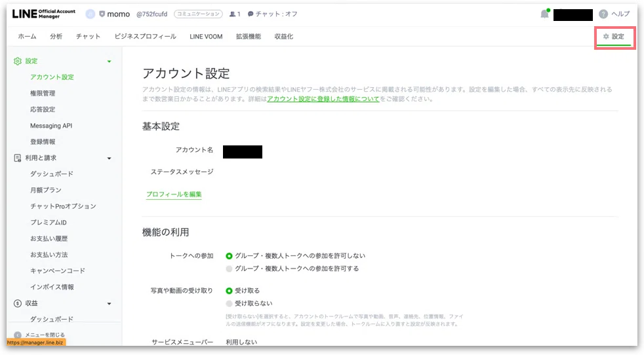The width and height of the screenshot is (644, 355).
Task: Select the 受け取る radio option
Action: point(229,291)
